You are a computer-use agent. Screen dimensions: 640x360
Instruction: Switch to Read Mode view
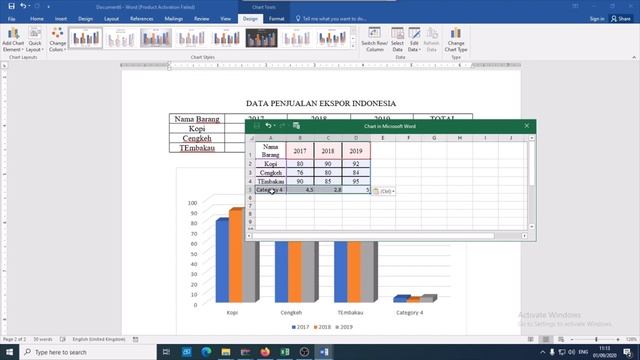[531, 339]
